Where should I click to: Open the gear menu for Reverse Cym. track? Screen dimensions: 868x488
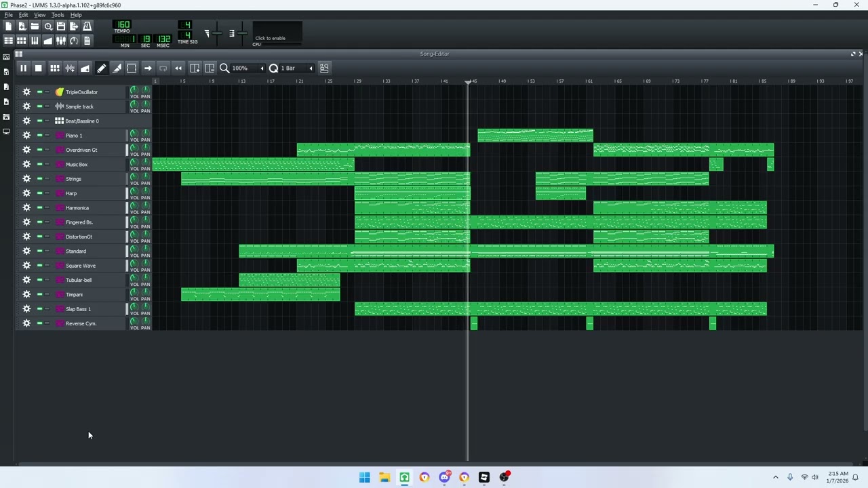coord(26,323)
